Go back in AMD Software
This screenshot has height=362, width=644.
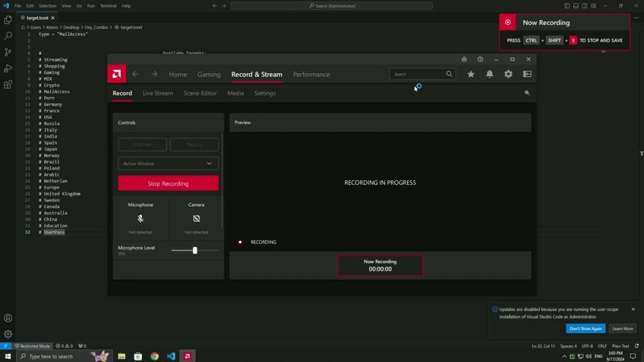click(135, 74)
